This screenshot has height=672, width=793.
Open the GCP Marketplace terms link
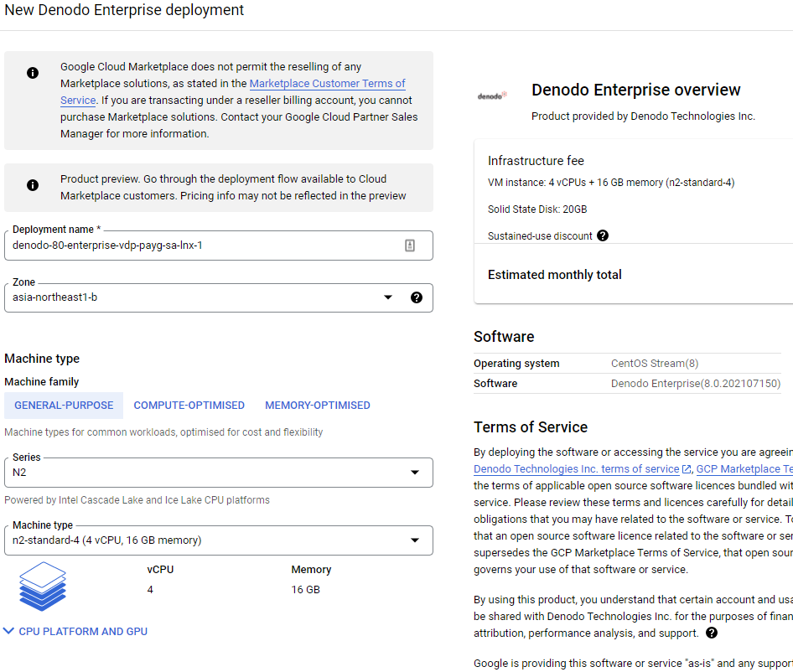(744, 468)
